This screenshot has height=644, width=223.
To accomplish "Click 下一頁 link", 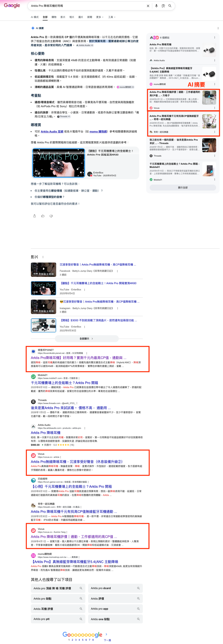I will click(107, 640).
